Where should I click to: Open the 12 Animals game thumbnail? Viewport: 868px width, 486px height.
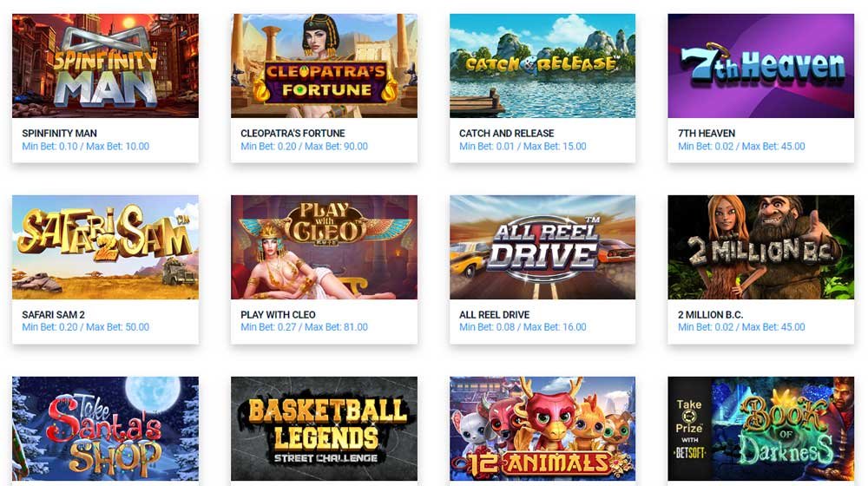542,429
